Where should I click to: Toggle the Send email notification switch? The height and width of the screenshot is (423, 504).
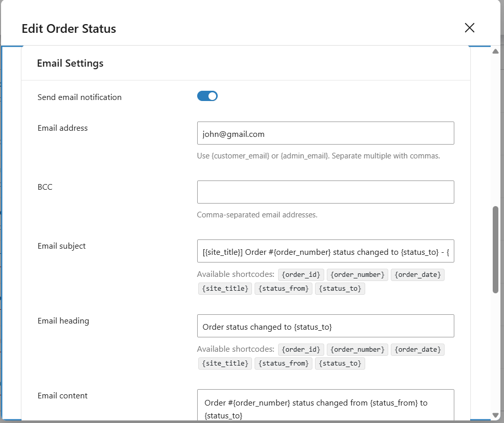tap(207, 96)
